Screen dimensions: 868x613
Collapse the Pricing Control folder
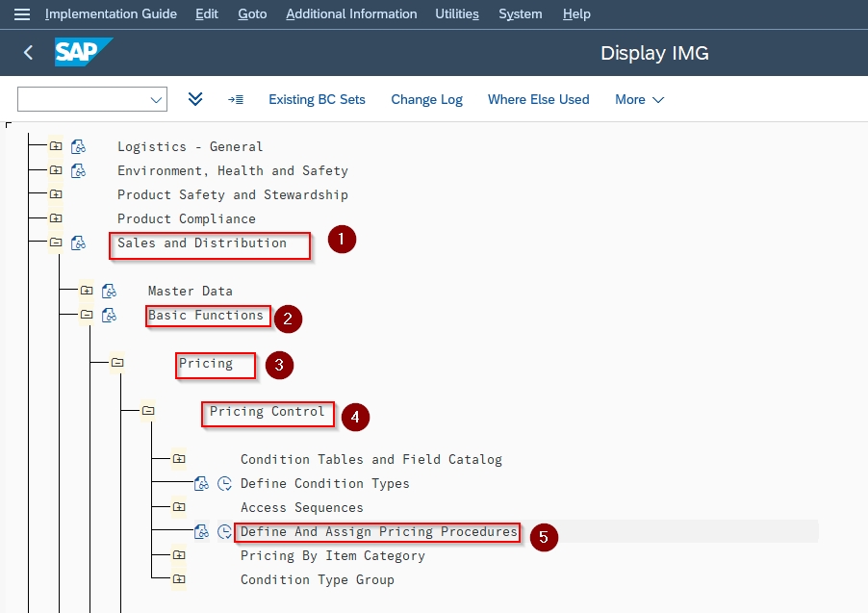(x=148, y=410)
